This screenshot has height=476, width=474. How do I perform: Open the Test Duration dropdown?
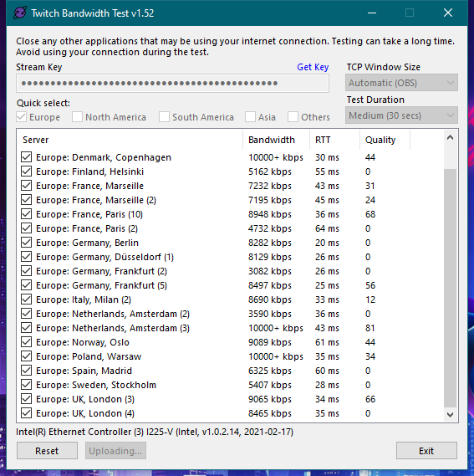coord(401,115)
